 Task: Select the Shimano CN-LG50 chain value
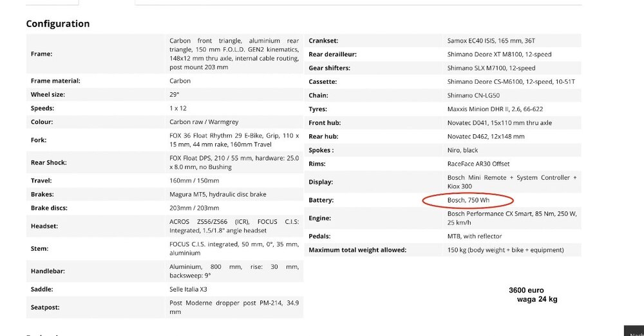point(473,95)
